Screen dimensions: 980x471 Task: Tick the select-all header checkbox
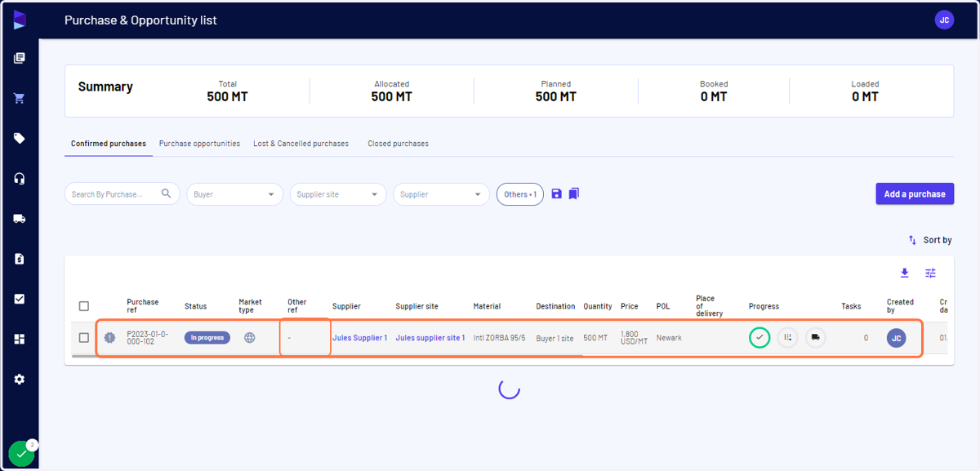83,306
